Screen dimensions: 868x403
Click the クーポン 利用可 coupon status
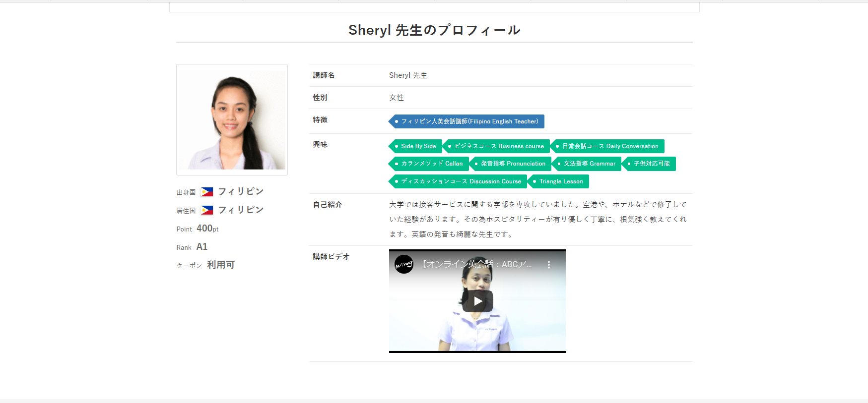(x=220, y=265)
